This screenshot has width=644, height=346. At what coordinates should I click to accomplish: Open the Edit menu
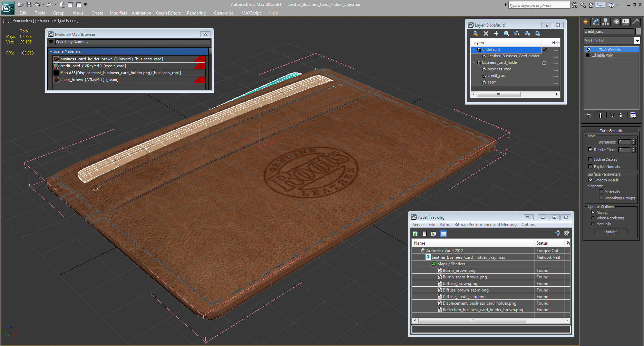[x=23, y=13]
